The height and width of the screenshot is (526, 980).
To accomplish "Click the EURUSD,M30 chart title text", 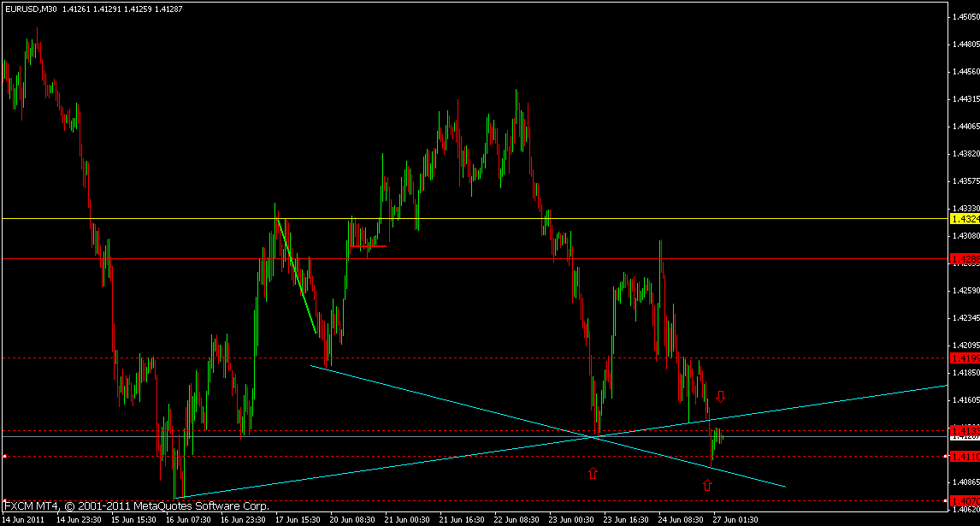I will pyautogui.click(x=30, y=7).
